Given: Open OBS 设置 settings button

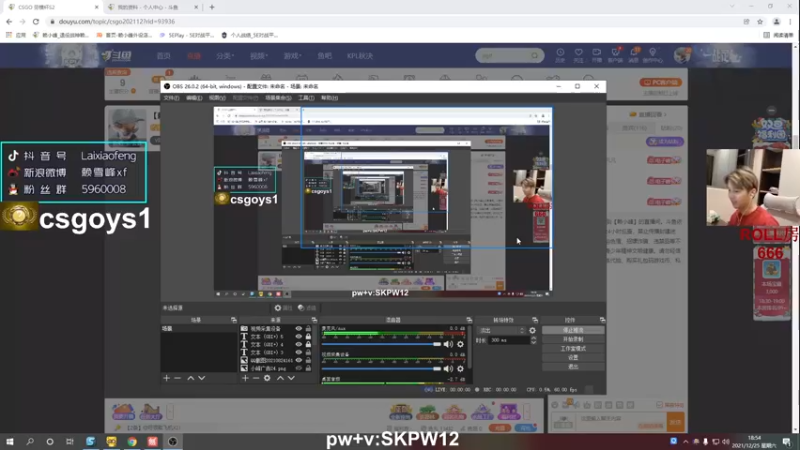Looking at the screenshot, I should [x=573, y=358].
